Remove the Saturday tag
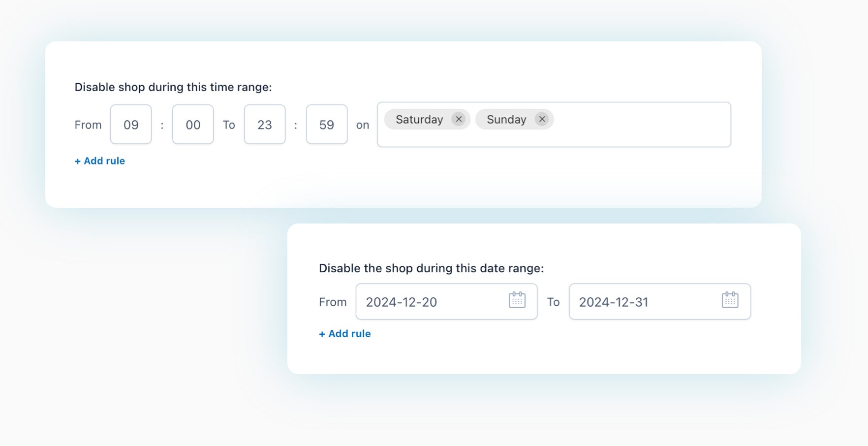Screen dimensions: 868x446 pyautogui.click(x=459, y=119)
